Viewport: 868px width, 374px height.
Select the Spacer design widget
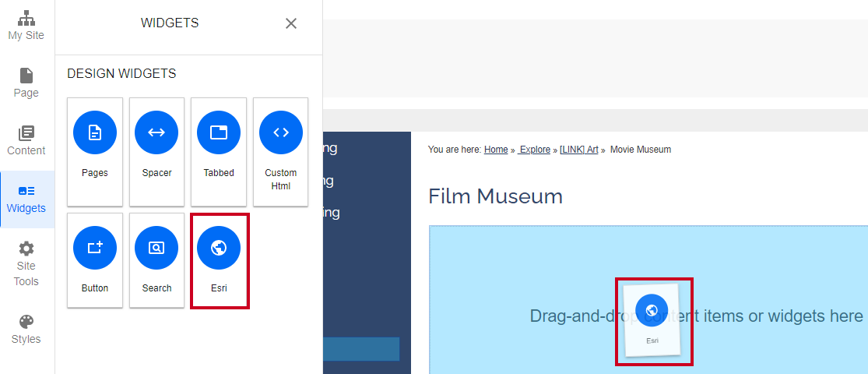coord(156,152)
